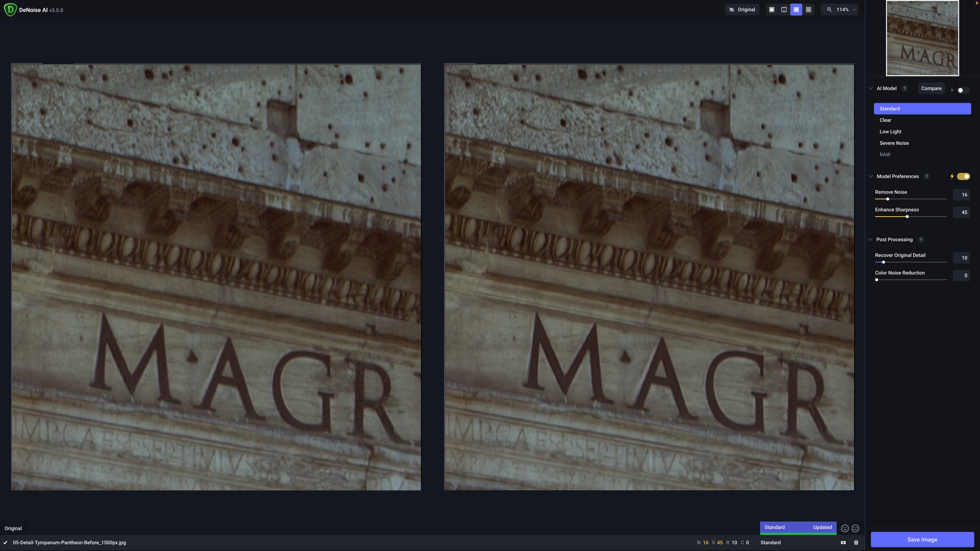Disable auto Model Preferences toggle

coord(963,176)
